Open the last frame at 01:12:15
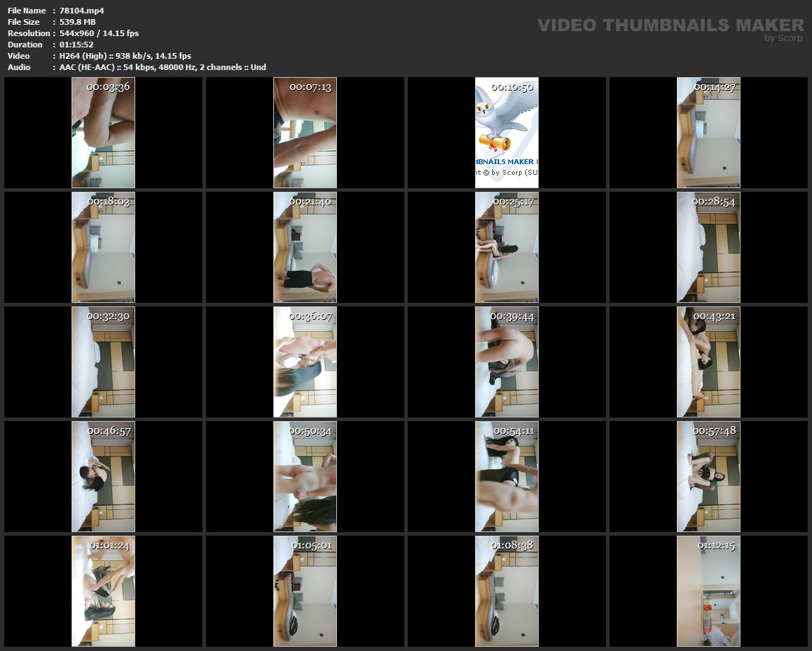 709,591
